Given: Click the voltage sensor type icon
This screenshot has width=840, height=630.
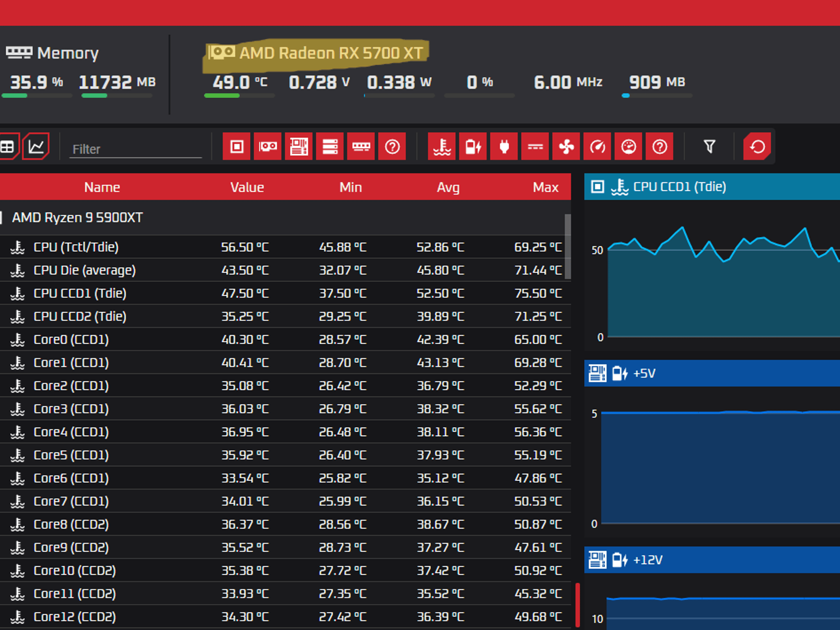Looking at the screenshot, I should tap(473, 146).
